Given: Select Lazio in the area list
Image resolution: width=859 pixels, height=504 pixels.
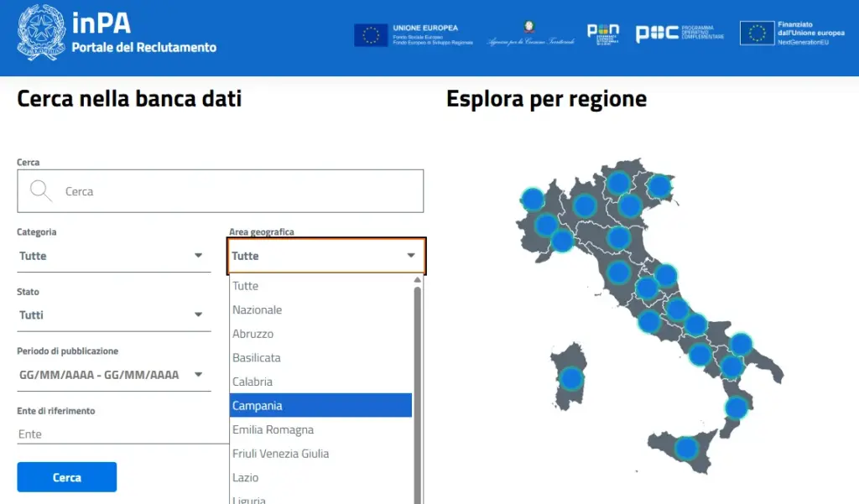Looking at the screenshot, I should pos(320,478).
